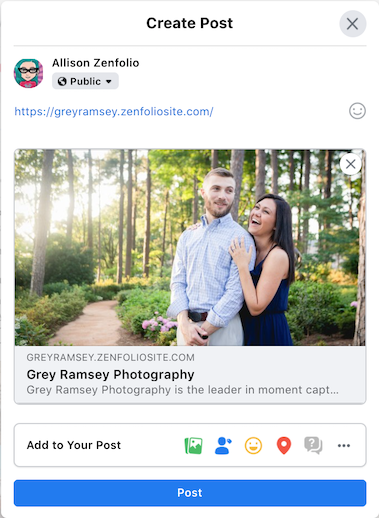Viewport: 379px width, 518px height.
Task: Host a Q&A using speech bubble icon
Action: click(313, 445)
